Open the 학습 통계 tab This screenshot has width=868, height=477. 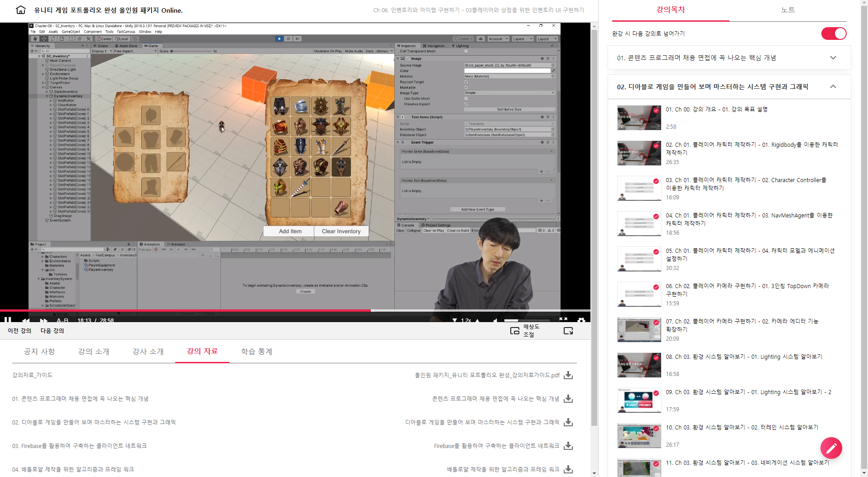coord(257,352)
